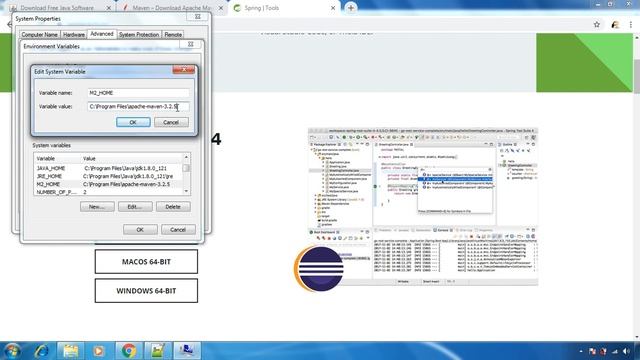Switch to Spring Tools browser tab
640x360 pixels.
coord(261,8)
